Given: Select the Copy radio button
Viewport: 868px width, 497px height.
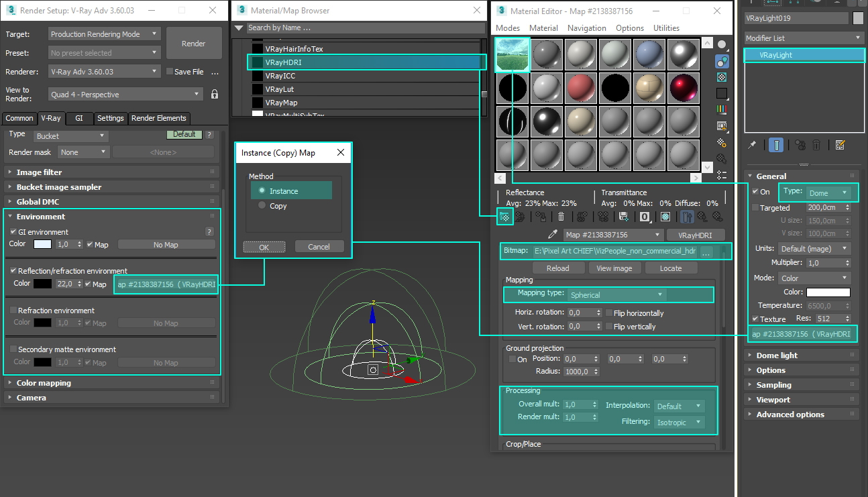Looking at the screenshot, I should pyautogui.click(x=262, y=205).
